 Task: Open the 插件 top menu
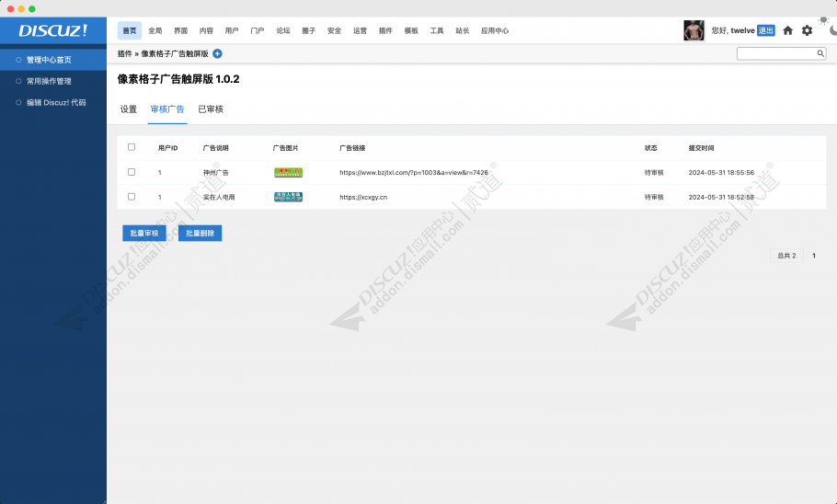(385, 30)
